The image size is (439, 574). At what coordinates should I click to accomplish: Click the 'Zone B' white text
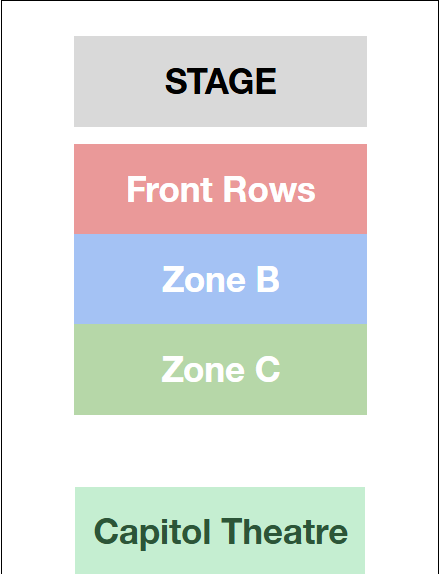click(x=221, y=279)
